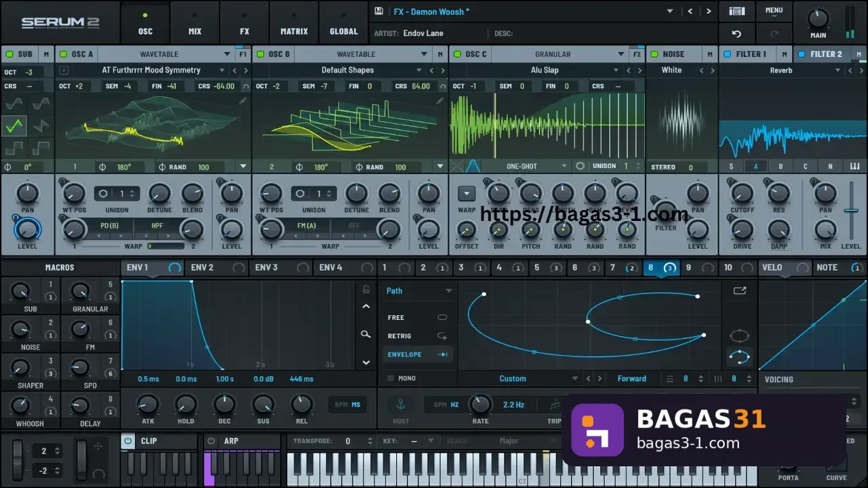Click OSC A wavetable edit pencil icon
Screen dimensions: 868x488
[243, 101]
